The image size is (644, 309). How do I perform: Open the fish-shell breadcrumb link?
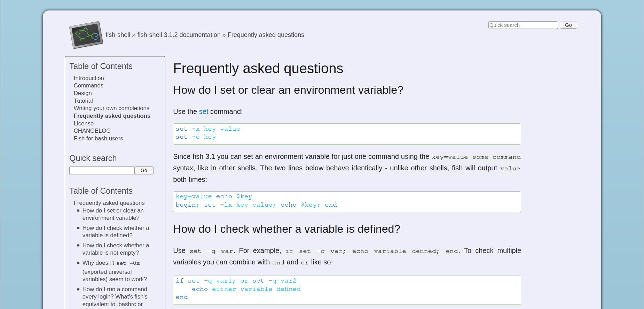[x=118, y=35]
